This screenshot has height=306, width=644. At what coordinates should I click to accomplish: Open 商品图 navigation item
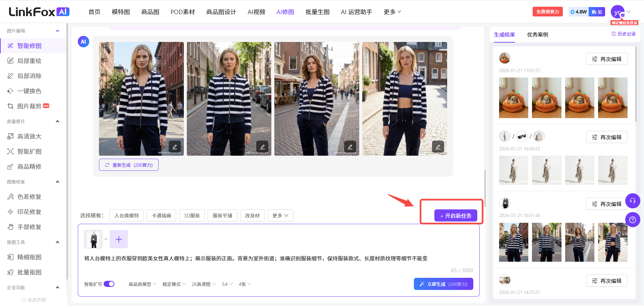click(x=150, y=12)
